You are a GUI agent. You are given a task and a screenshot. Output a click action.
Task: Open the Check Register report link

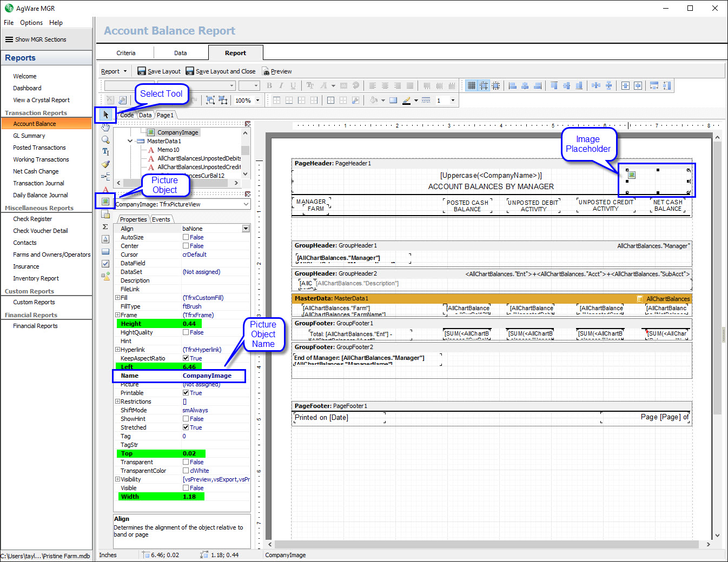[x=32, y=219]
